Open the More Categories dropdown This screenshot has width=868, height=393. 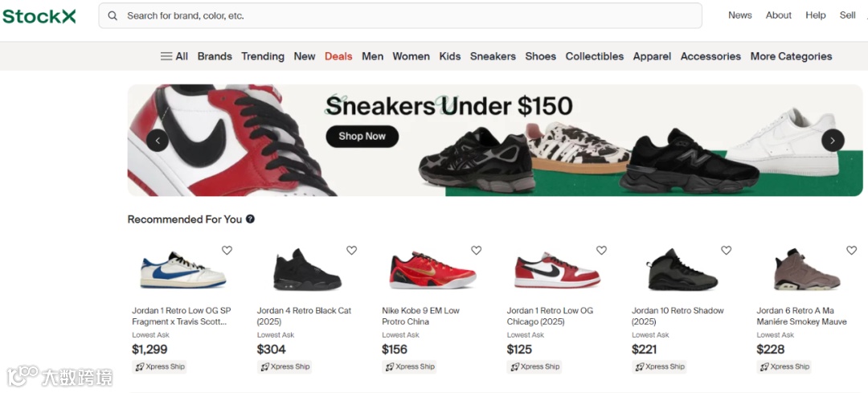pyautogui.click(x=791, y=56)
